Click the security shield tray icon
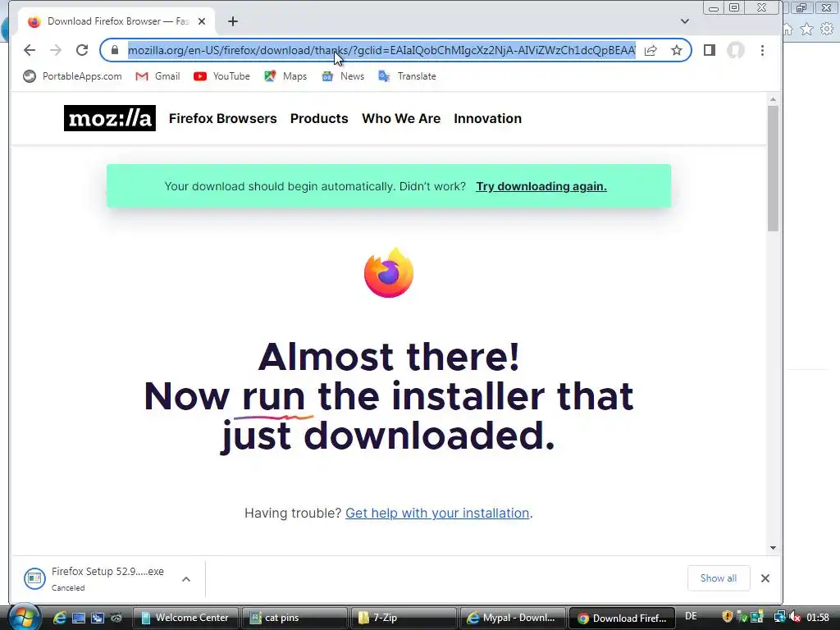840x630 pixels. point(728,617)
